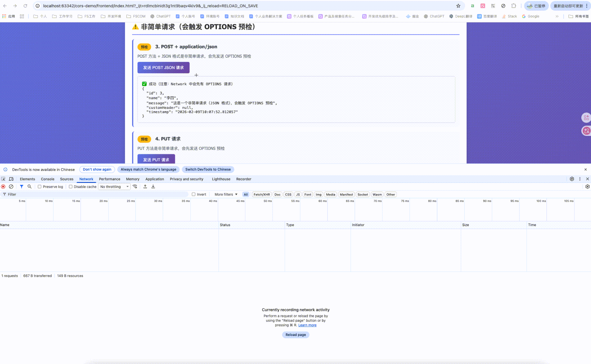This screenshot has width=591, height=364.
Task: Open network panel settings gear
Action: point(587,187)
